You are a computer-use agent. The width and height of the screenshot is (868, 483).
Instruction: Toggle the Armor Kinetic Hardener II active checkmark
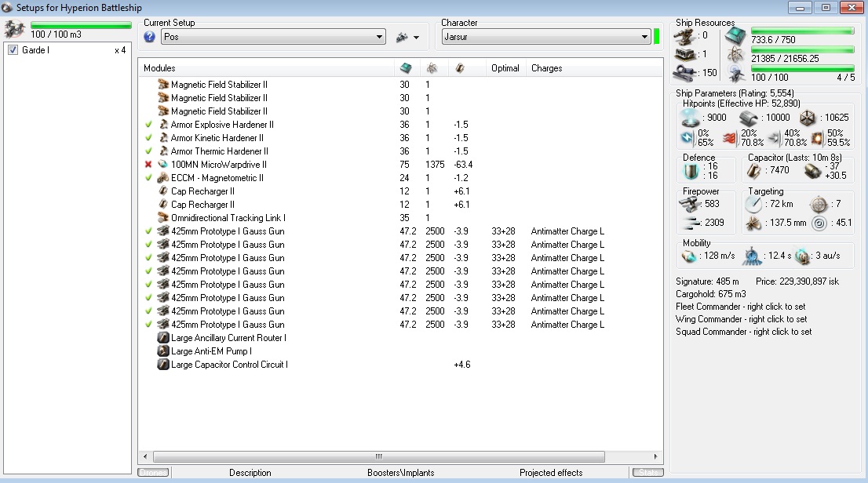[x=148, y=138]
